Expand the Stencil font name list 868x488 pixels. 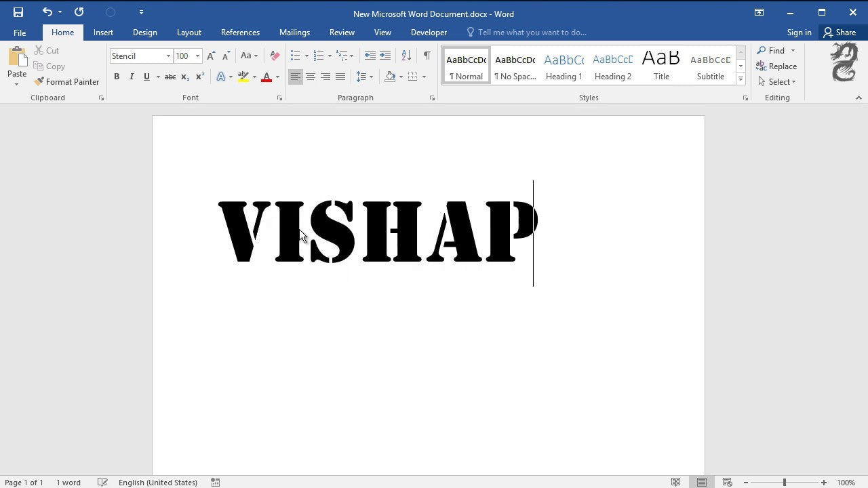pyautogui.click(x=167, y=56)
